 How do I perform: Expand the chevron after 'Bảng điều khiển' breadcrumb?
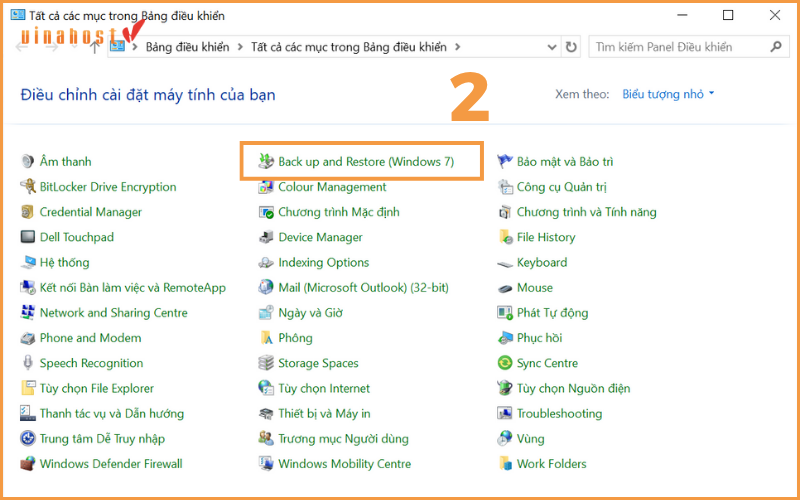pyautogui.click(x=238, y=47)
